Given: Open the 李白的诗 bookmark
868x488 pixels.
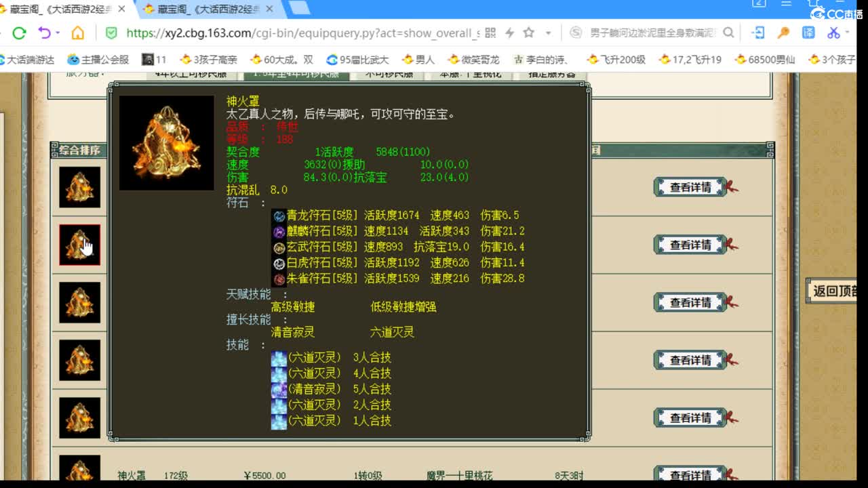Looking at the screenshot, I should [x=541, y=60].
